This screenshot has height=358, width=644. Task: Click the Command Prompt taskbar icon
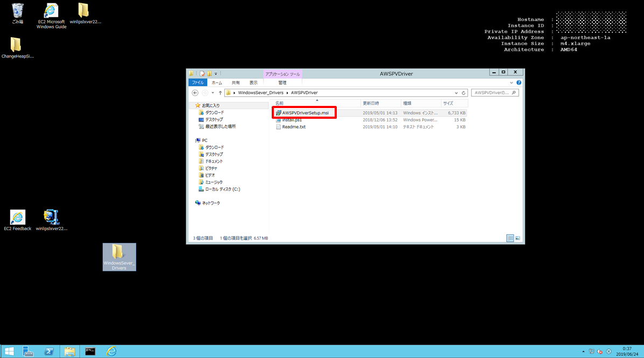(90, 352)
